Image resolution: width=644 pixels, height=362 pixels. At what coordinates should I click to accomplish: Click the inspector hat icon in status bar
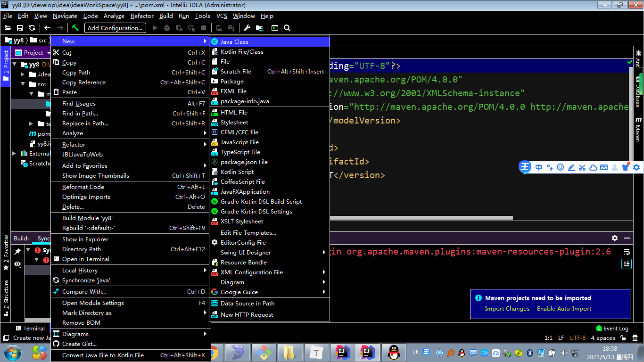tap(636, 337)
